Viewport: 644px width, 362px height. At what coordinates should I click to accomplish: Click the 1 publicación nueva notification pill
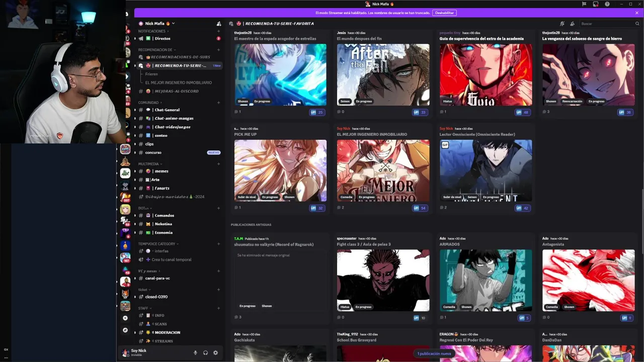pos(434,353)
